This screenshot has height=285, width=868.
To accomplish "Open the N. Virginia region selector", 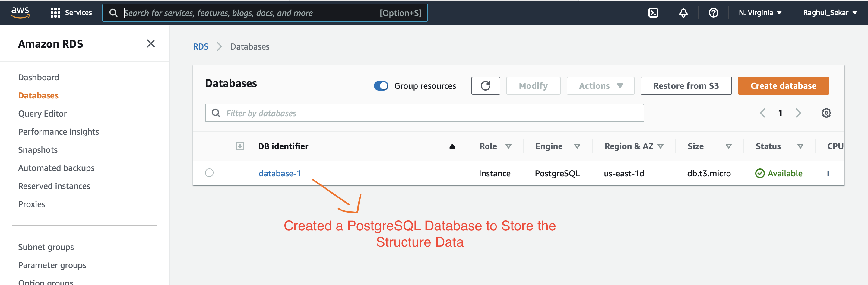I will coord(759,12).
